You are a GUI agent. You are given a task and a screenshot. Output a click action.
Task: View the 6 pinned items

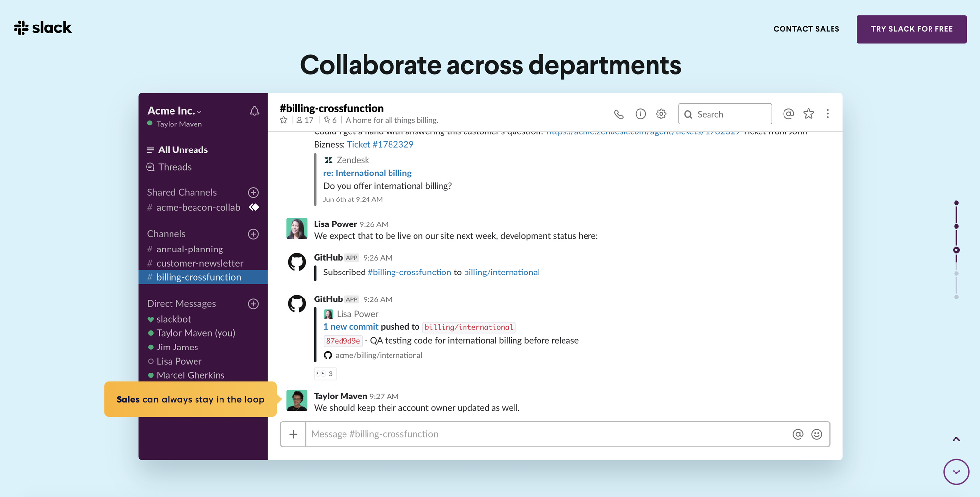[x=330, y=120]
